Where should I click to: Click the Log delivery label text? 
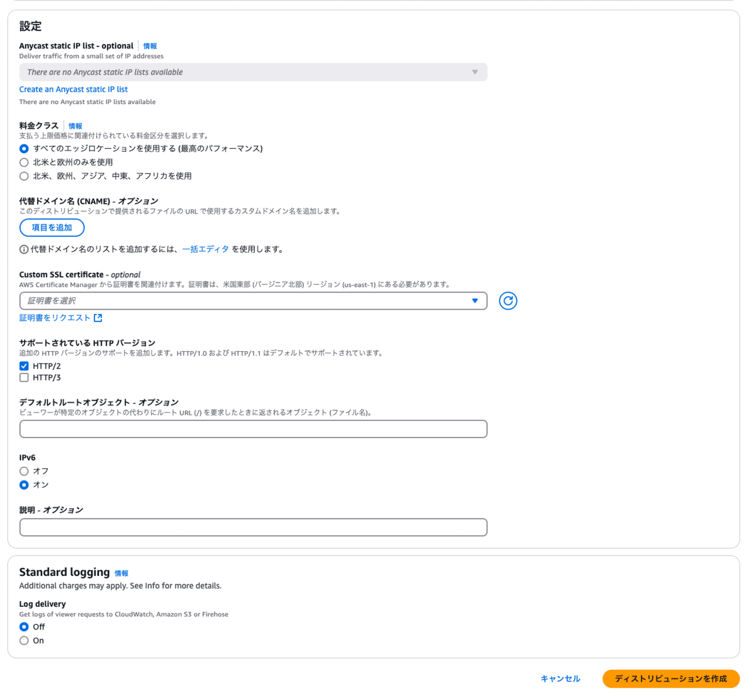coord(42,604)
